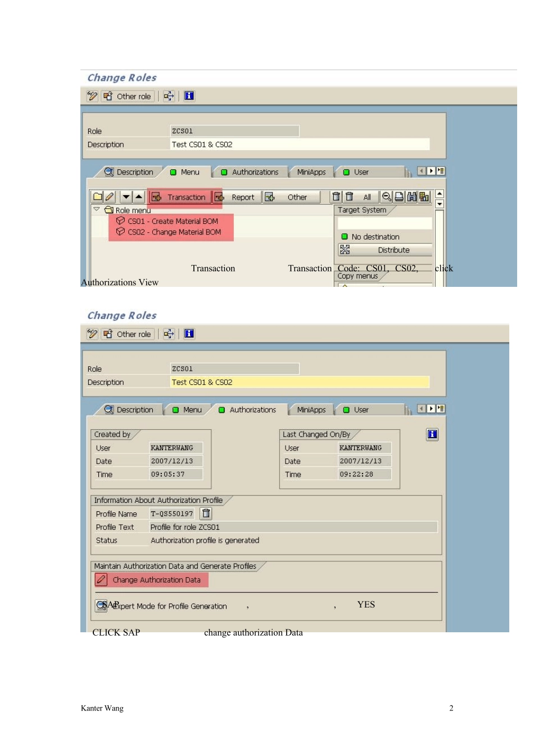Viewport: 534px width, 756px height.
Task: Click Created by Time 09:05:37
Action: click(176, 474)
